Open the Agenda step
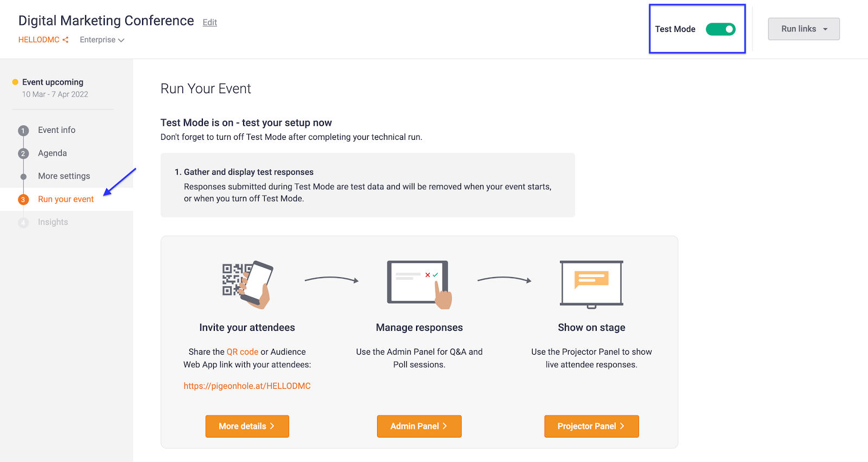 (x=53, y=153)
